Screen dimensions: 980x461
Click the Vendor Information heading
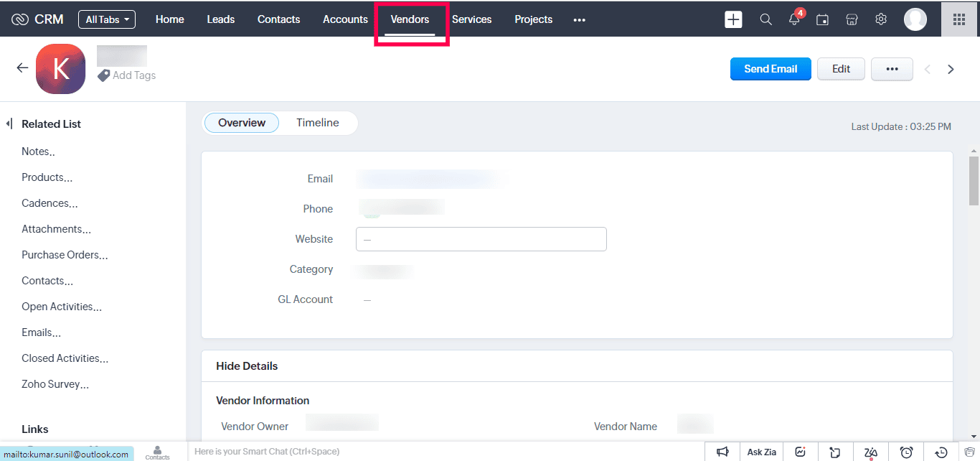pyautogui.click(x=263, y=401)
